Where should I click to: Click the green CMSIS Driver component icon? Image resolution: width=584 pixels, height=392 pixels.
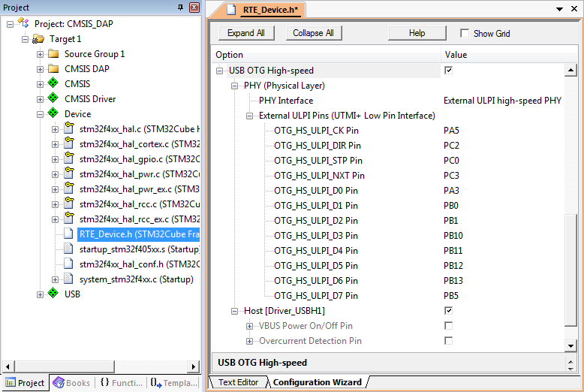pos(53,98)
